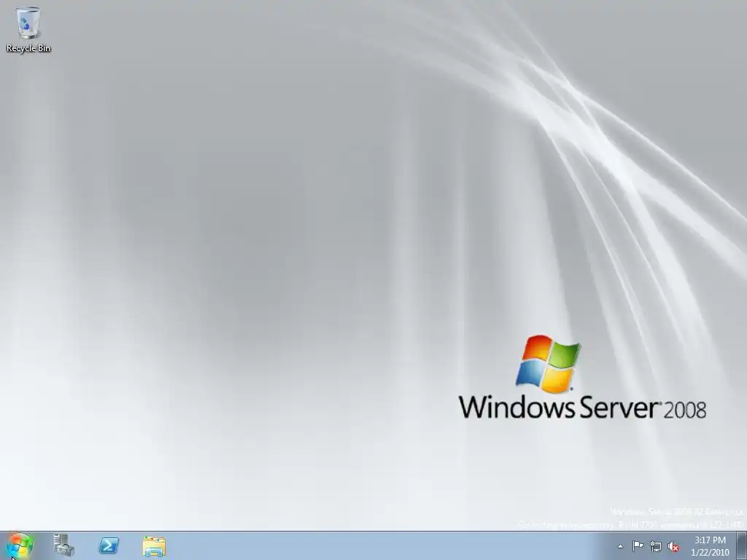Image resolution: width=747 pixels, height=560 pixels.
Task: Open the Start menu orb
Action: tap(20, 545)
